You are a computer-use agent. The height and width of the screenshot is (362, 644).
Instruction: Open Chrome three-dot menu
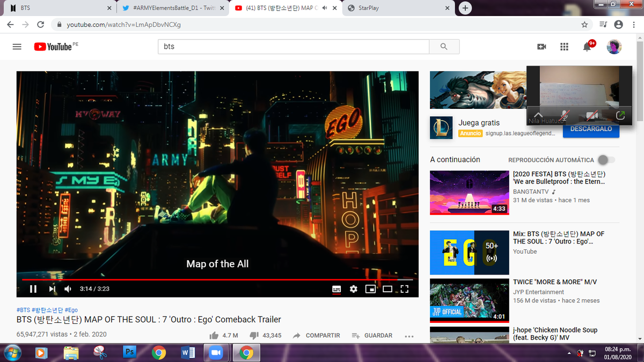point(634,25)
